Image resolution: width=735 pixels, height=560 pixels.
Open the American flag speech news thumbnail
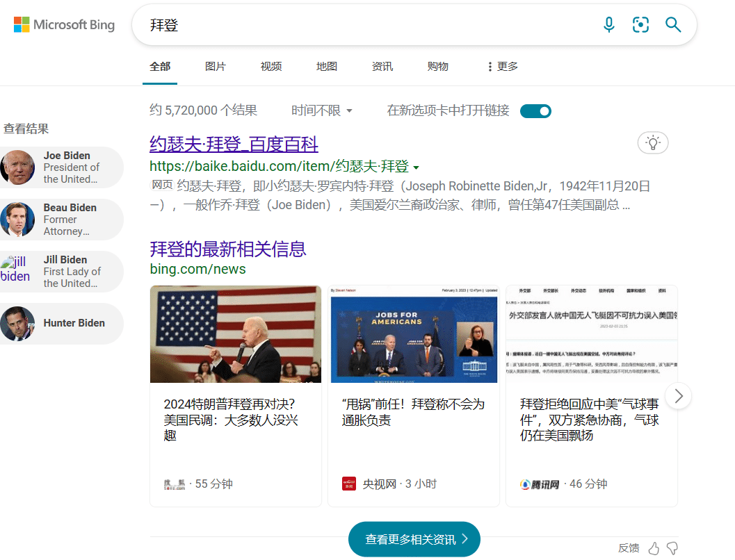coord(236,334)
